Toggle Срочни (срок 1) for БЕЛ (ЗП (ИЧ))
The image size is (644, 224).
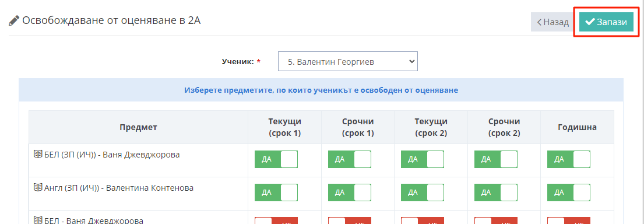coord(350,159)
